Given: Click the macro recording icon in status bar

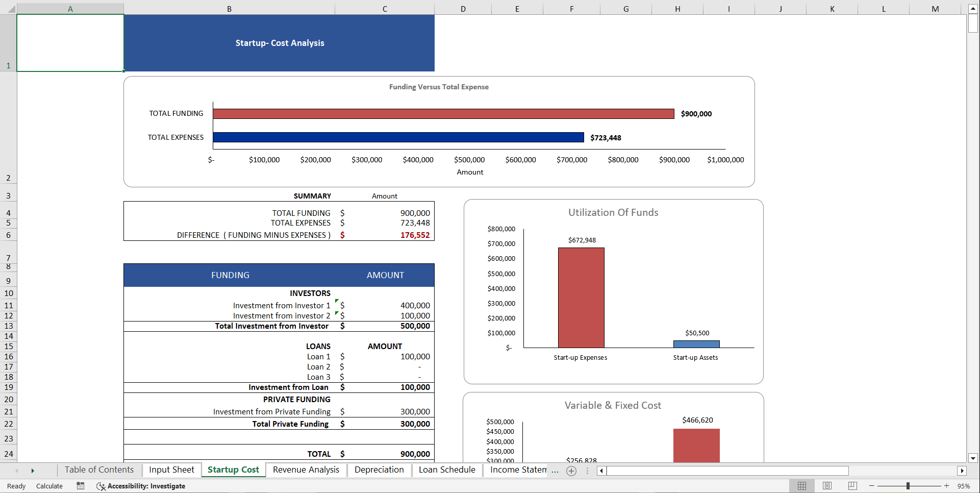Looking at the screenshot, I should pyautogui.click(x=80, y=486).
